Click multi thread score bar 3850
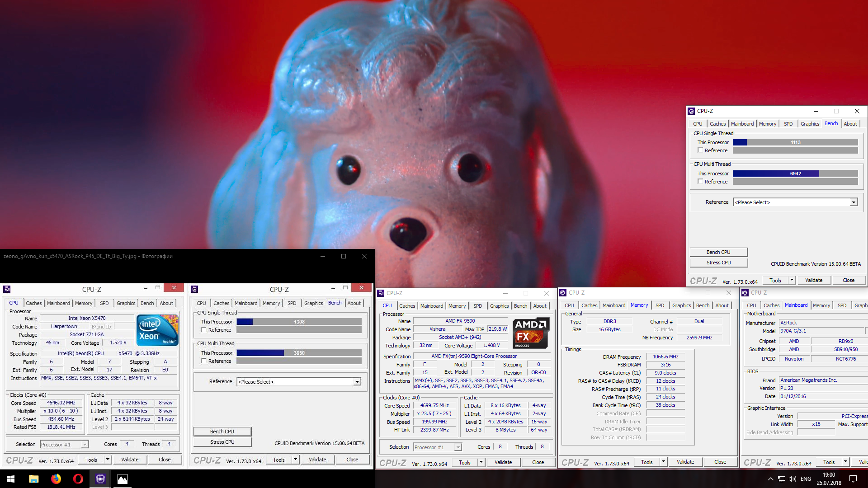The height and width of the screenshot is (488, 868). point(299,353)
